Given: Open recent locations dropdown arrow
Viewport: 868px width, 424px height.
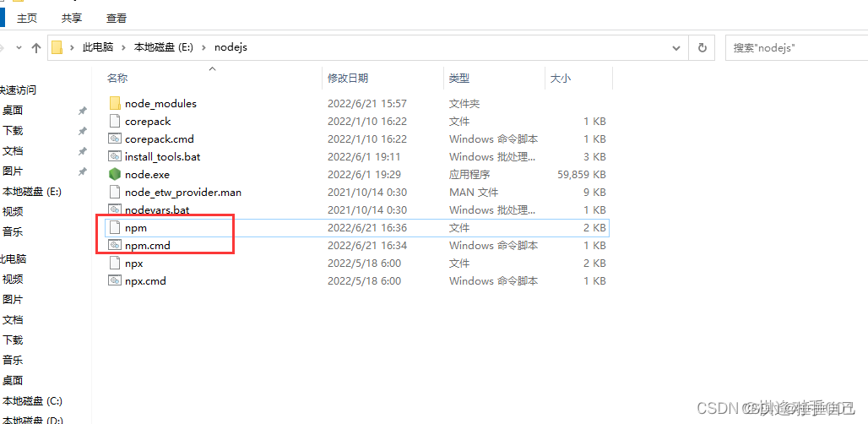Looking at the screenshot, I should pos(19,47).
